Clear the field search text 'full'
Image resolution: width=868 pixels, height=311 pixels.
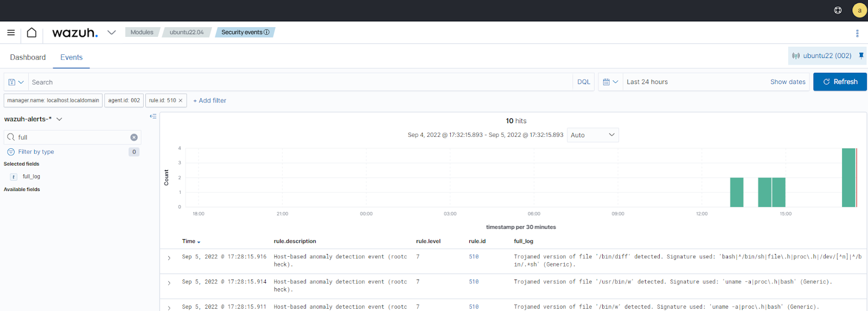tap(134, 137)
